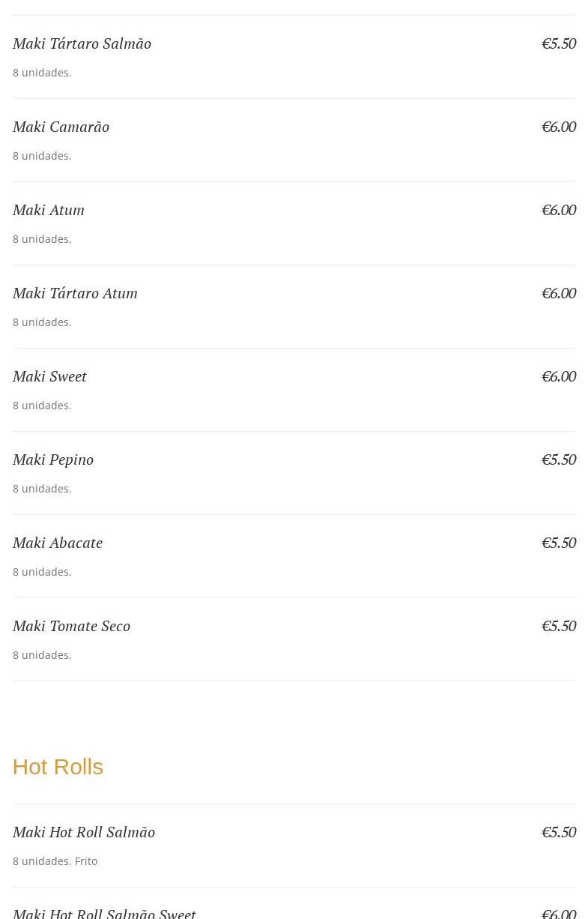Open the Maki Camarão menu item
Image resolution: width=588 pixels, height=919 pixels.
pyautogui.click(x=61, y=127)
